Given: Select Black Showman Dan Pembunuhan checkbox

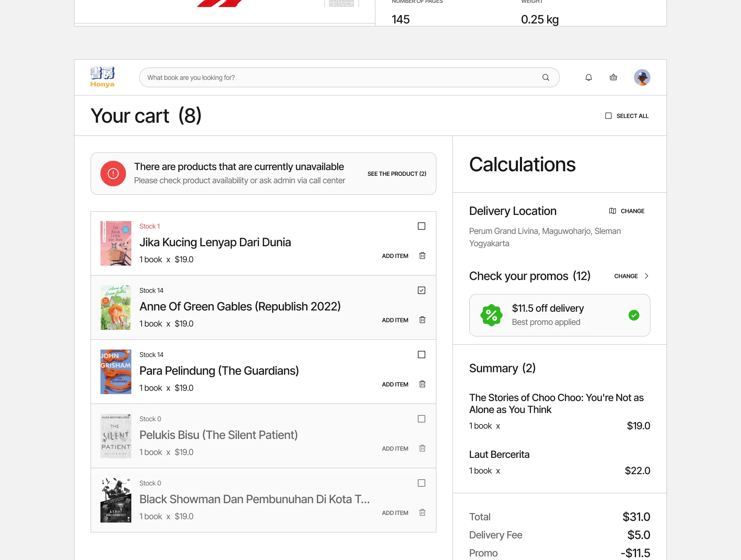Looking at the screenshot, I should [422, 483].
